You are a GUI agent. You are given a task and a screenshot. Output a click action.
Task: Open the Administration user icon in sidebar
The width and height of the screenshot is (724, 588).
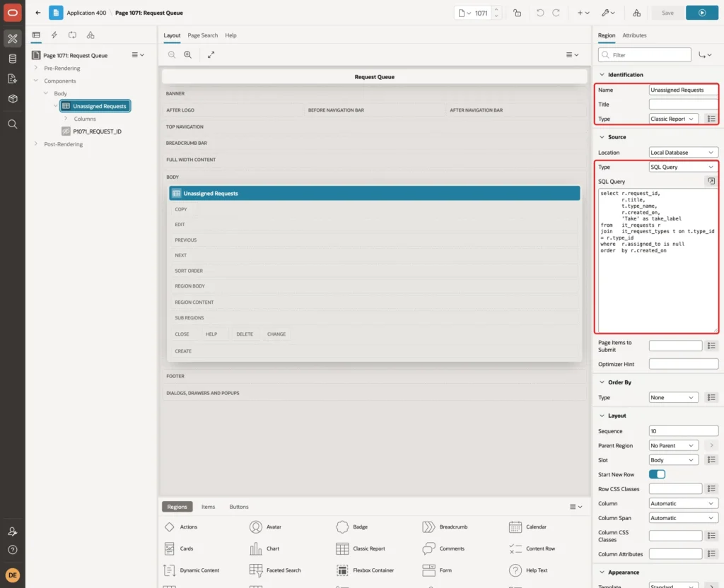coord(13,531)
